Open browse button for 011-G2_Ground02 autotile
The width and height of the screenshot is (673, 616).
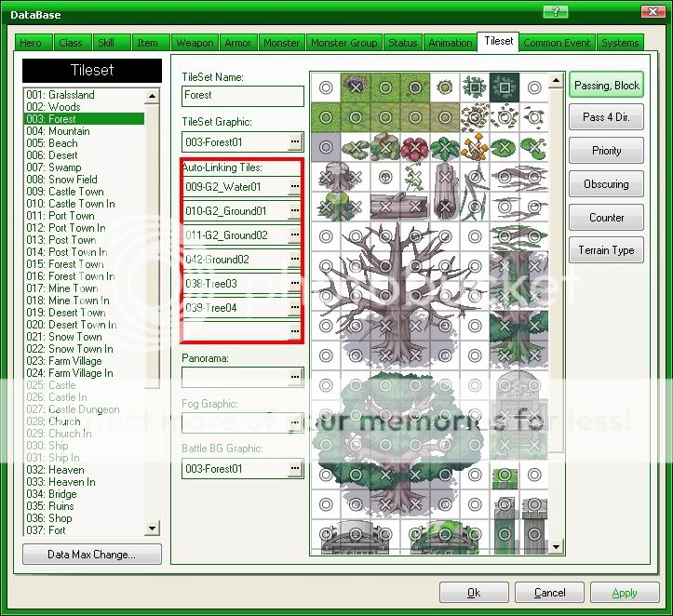(295, 235)
